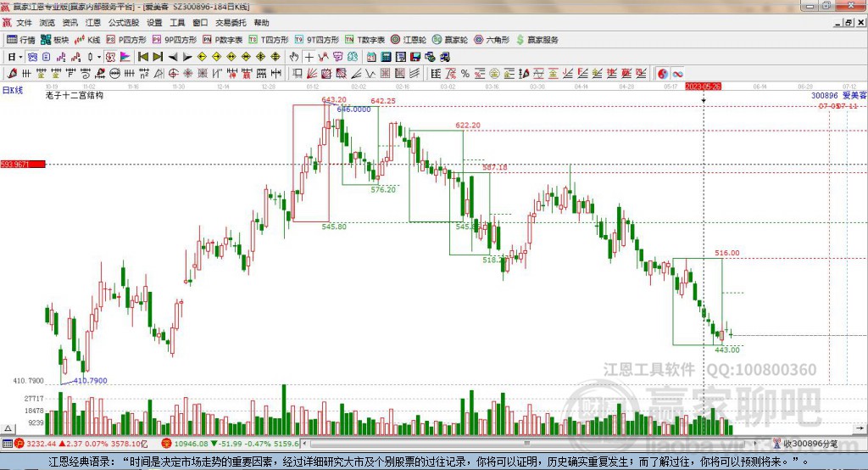Open the 江恩 menu

point(93,23)
